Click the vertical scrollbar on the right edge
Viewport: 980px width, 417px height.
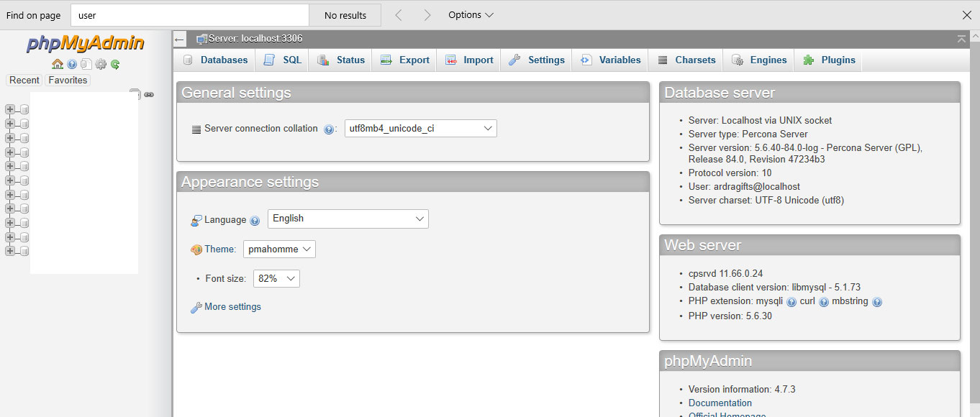coord(975,223)
